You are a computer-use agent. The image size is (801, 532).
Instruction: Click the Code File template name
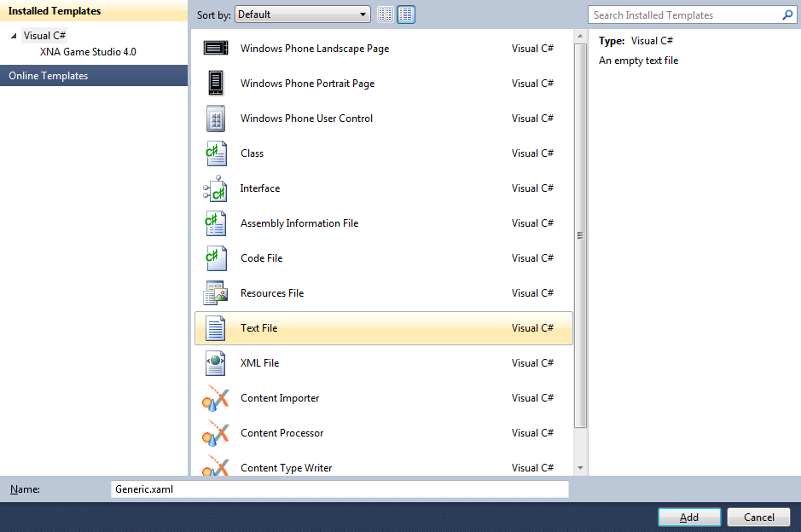(x=262, y=258)
